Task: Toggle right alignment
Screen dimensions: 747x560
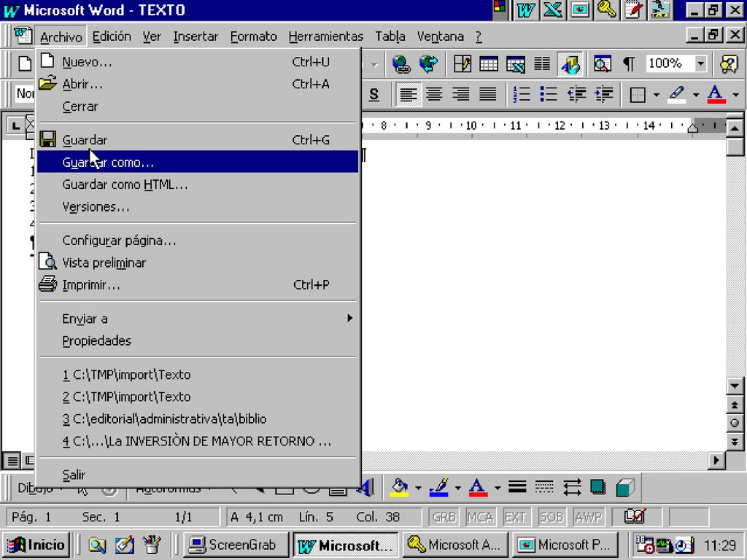Action: [461, 94]
